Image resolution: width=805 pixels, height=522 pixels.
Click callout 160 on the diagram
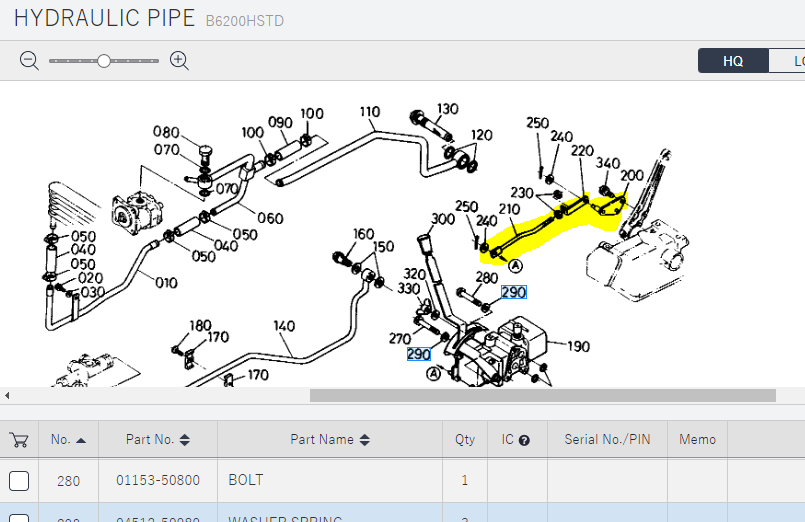(363, 234)
